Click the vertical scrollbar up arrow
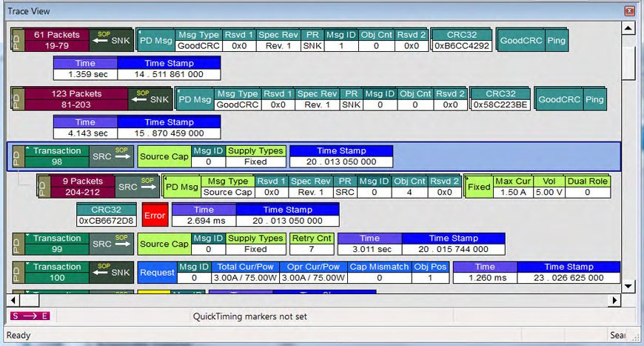This screenshot has height=346, width=644. [x=628, y=28]
